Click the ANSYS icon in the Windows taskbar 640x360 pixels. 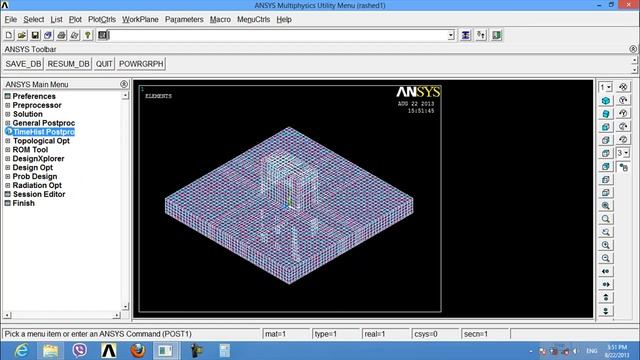(x=109, y=351)
